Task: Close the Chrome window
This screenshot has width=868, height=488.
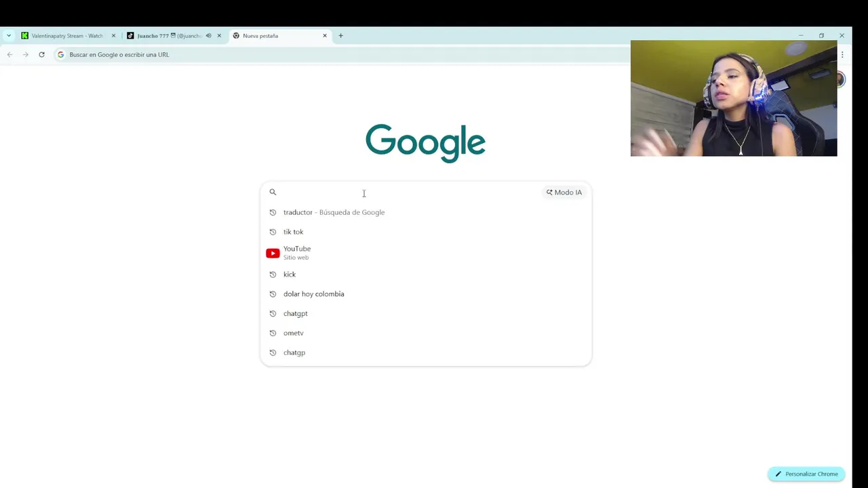Action: [842, 36]
